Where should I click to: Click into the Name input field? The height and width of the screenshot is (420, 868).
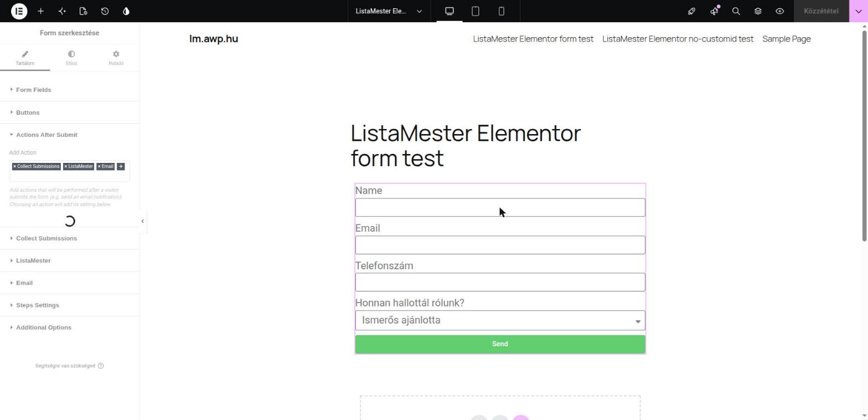(500, 207)
